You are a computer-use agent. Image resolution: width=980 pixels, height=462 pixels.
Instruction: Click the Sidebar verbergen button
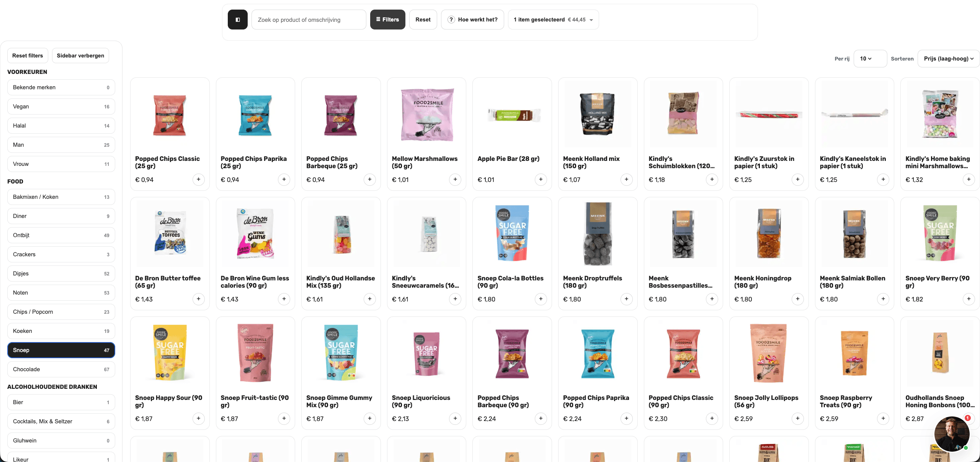click(80, 56)
